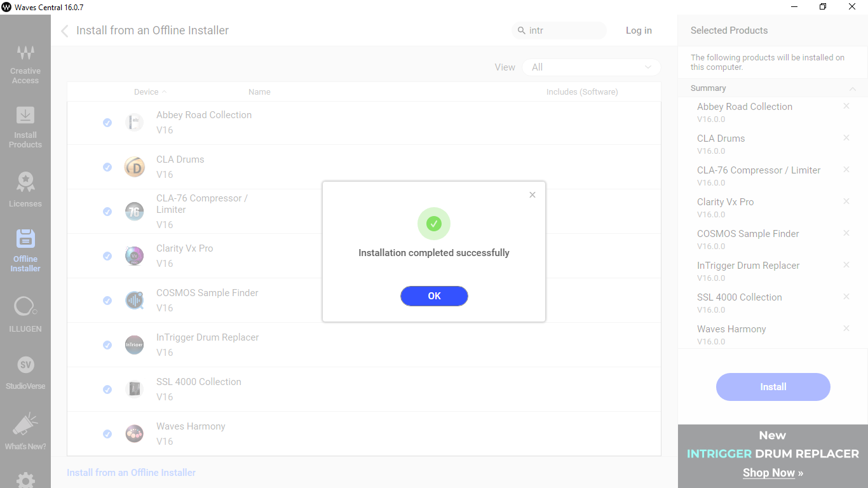Open StudioVerse from sidebar

click(x=25, y=372)
